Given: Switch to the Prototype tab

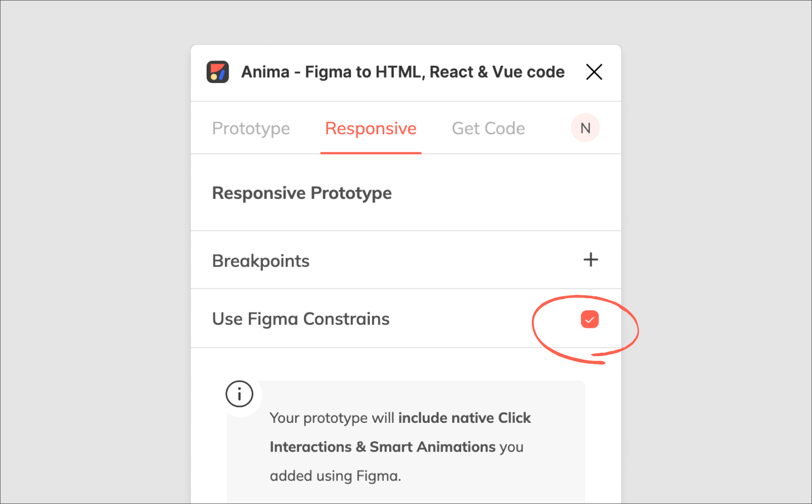Looking at the screenshot, I should click(251, 128).
